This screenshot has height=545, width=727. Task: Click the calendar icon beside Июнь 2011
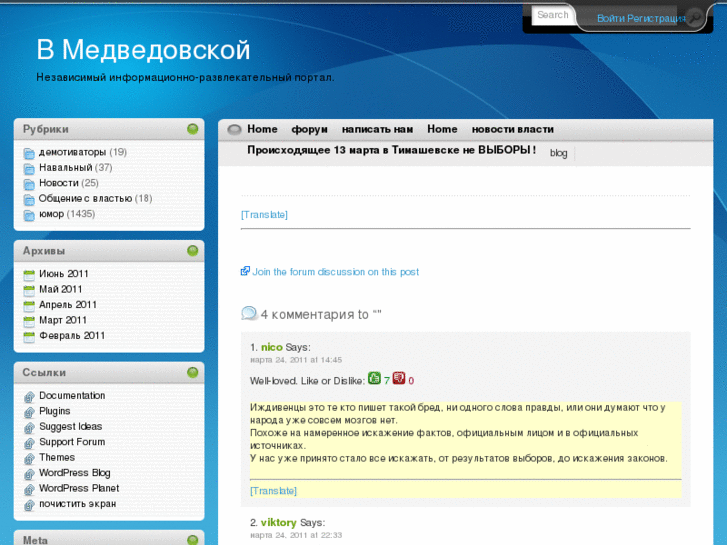30,274
